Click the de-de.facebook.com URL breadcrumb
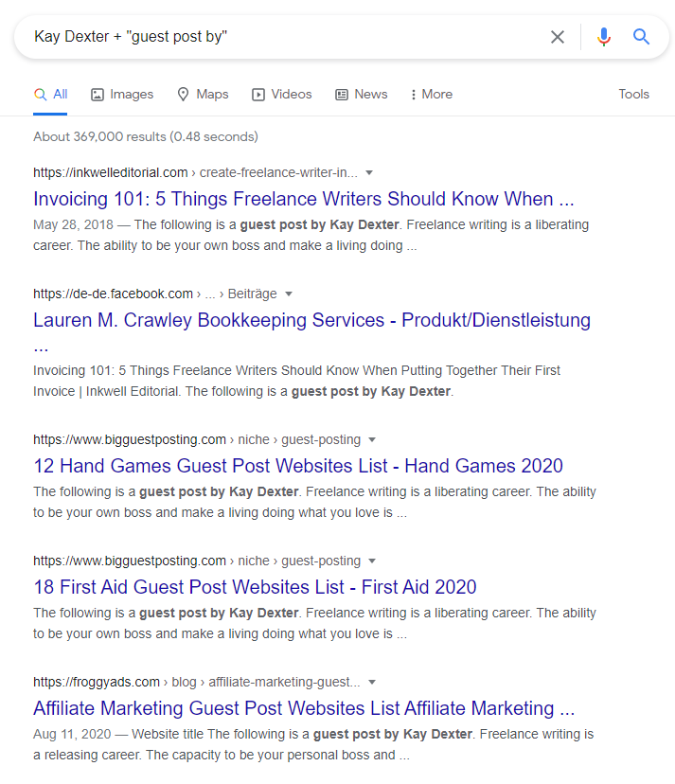The width and height of the screenshot is (675, 784). [x=155, y=294]
